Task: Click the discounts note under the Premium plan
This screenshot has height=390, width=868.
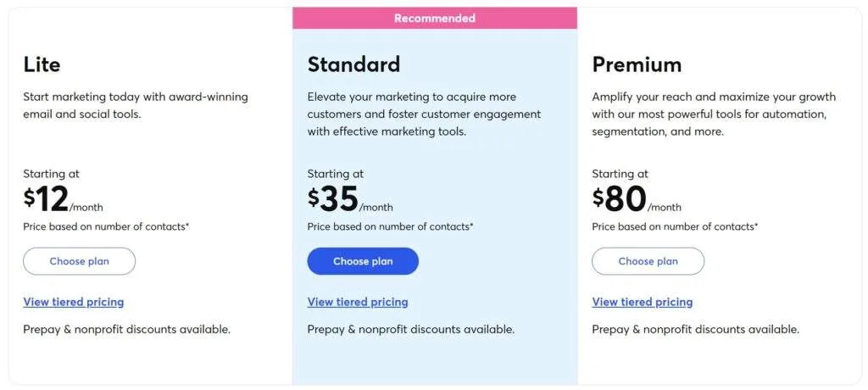Action: [x=695, y=329]
